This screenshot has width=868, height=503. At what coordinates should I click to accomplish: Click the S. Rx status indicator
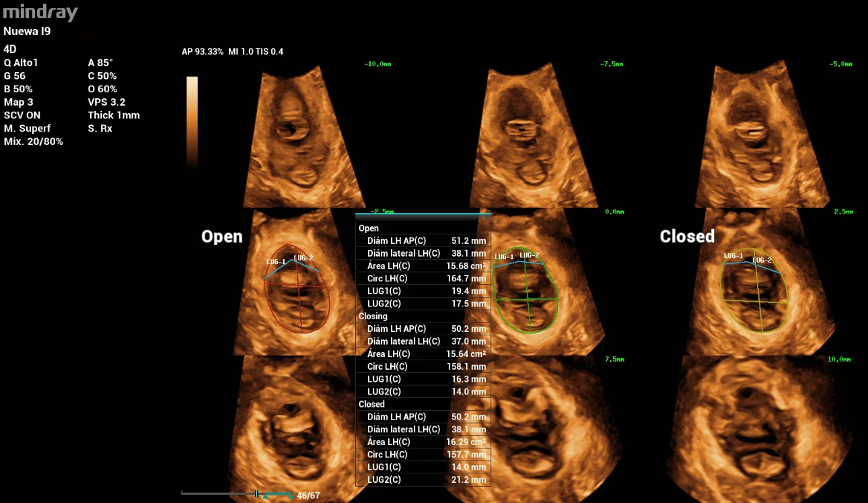100,128
